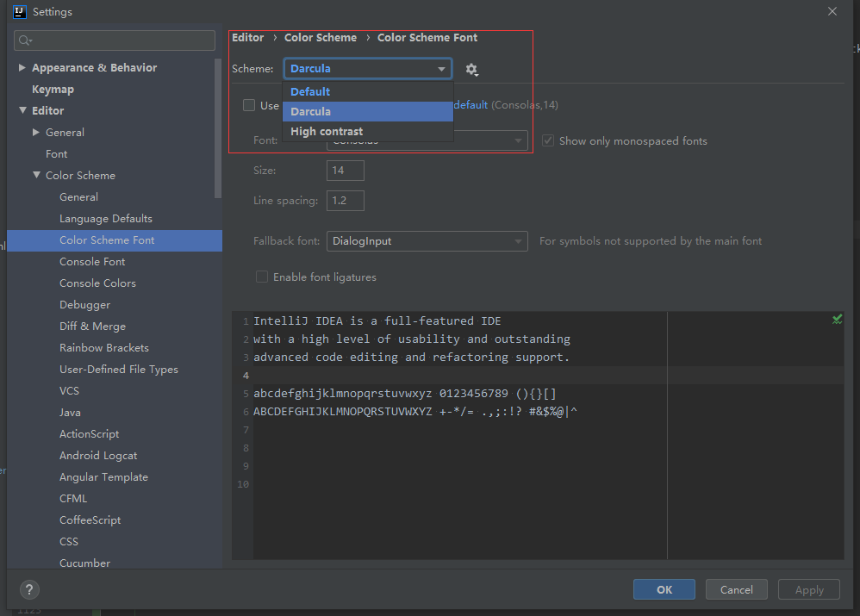Click the search magnifier icon

(x=26, y=40)
